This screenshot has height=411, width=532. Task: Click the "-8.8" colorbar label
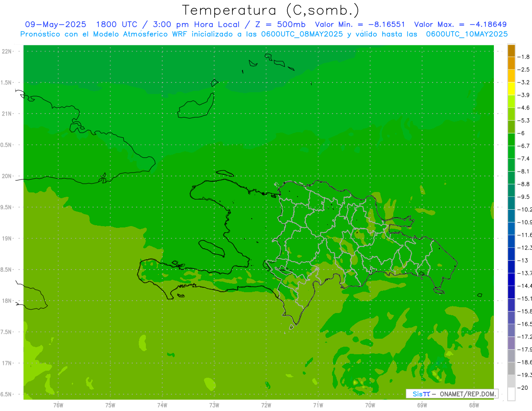(x=524, y=184)
